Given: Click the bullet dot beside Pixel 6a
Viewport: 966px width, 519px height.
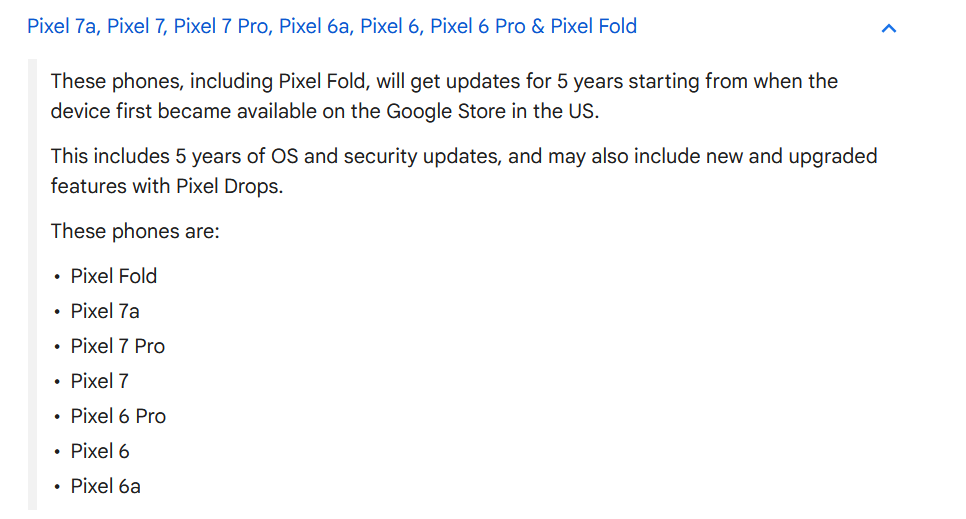Looking at the screenshot, I should click(x=57, y=487).
